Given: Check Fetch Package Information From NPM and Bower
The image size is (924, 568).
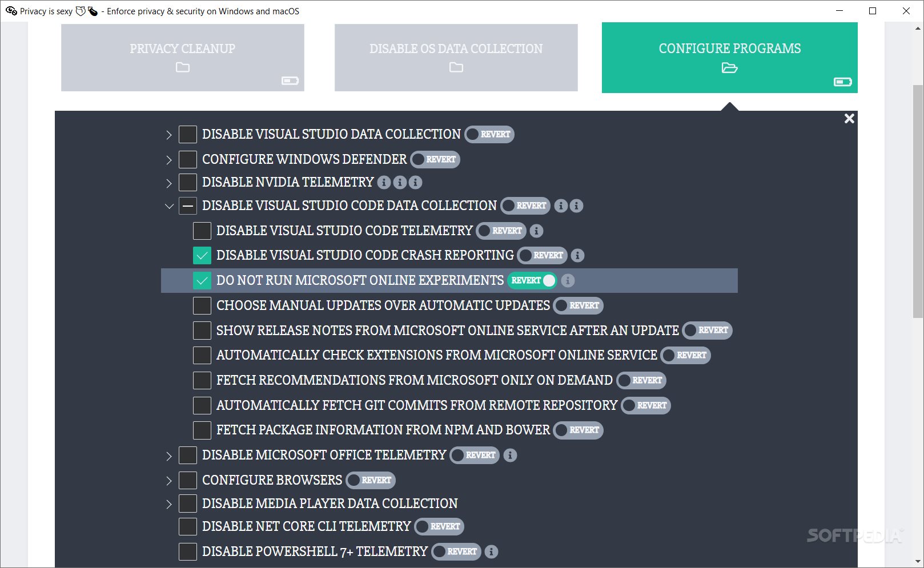Looking at the screenshot, I should click(202, 430).
